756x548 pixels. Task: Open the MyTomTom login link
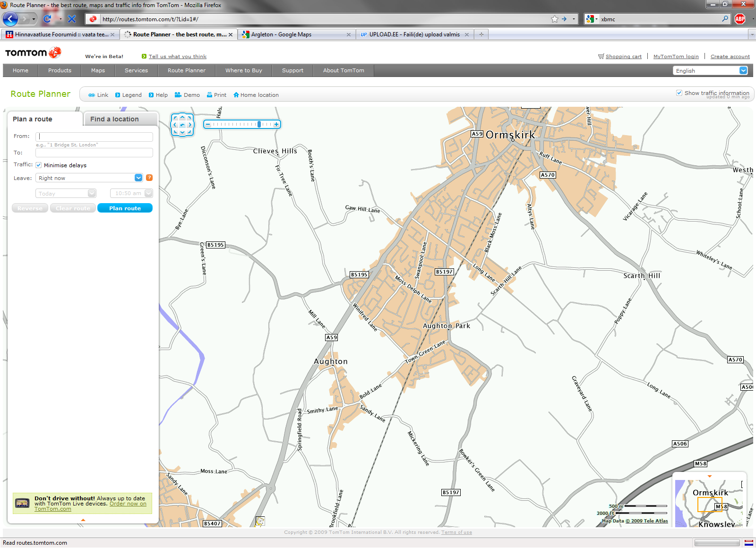(x=676, y=56)
